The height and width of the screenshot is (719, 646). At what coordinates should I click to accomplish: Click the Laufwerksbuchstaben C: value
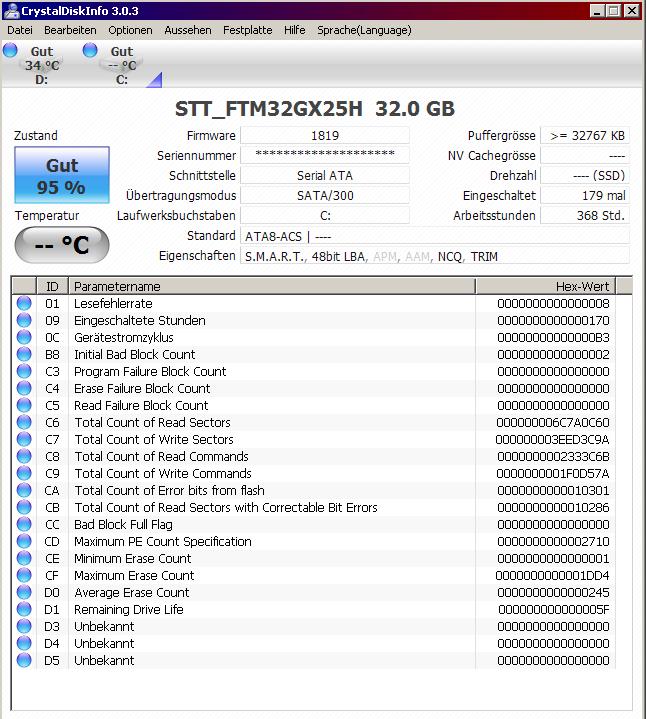click(x=325, y=216)
